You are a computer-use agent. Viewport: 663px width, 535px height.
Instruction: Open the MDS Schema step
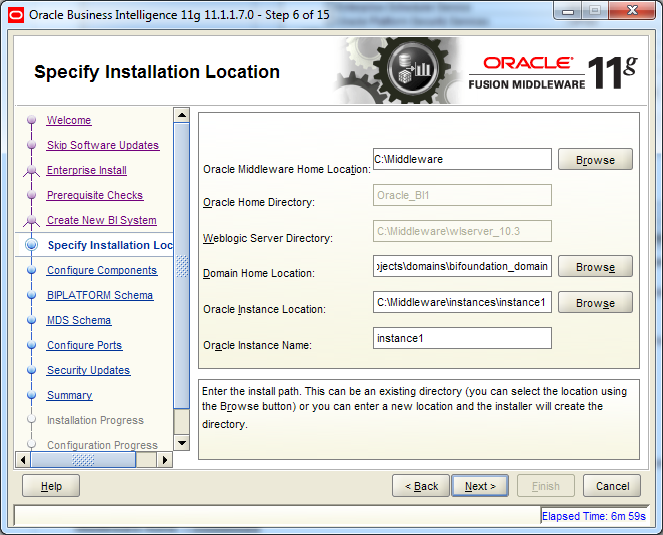(79, 320)
